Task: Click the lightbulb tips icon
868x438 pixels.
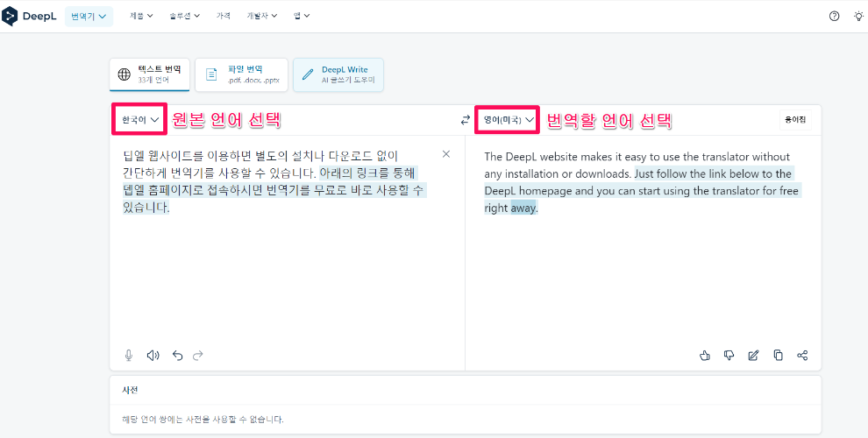Action: [858, 16]
